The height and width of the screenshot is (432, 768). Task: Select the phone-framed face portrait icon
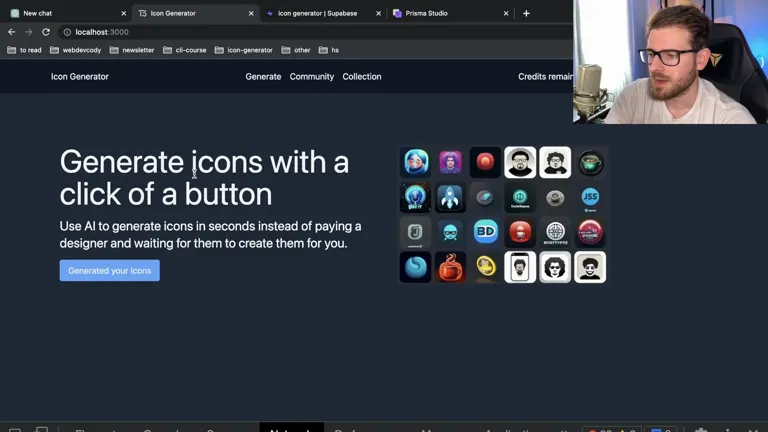pos(520,267)
